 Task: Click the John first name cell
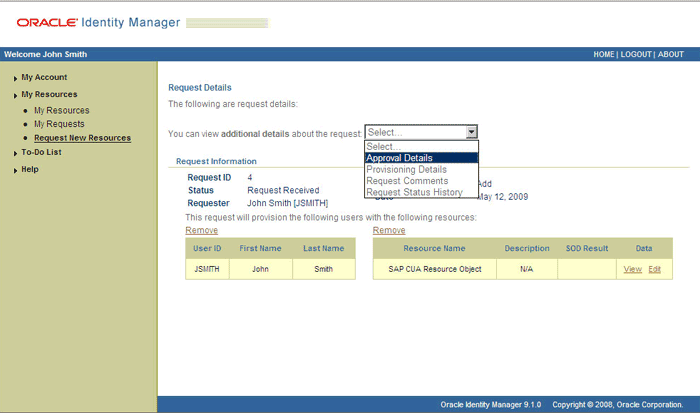(260, 269)
